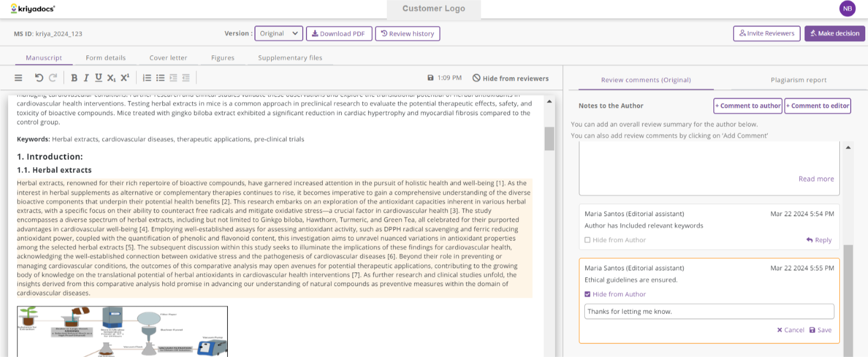Screen dimensions: 868x357
Task: Open the hamburger menu in editor toolbar
Action: pyautogui.click(x=18, y=78)
